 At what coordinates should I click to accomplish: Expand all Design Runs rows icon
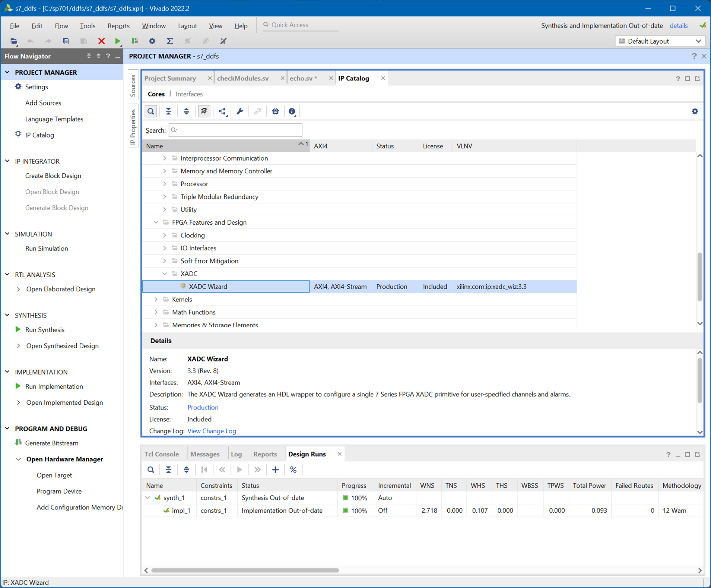click(x=186, y=470)
